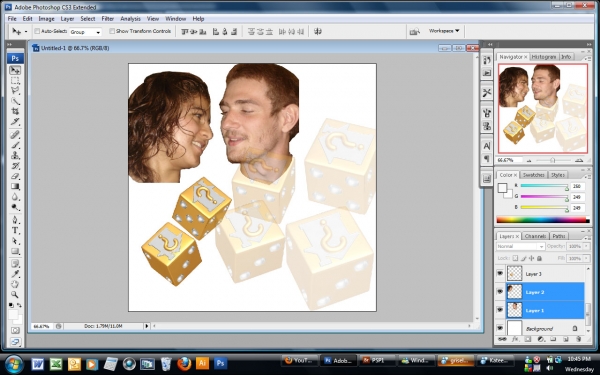This screenshot has height=375, width=600.
Task: Open the Filter menu
Action: coord(108,18)
